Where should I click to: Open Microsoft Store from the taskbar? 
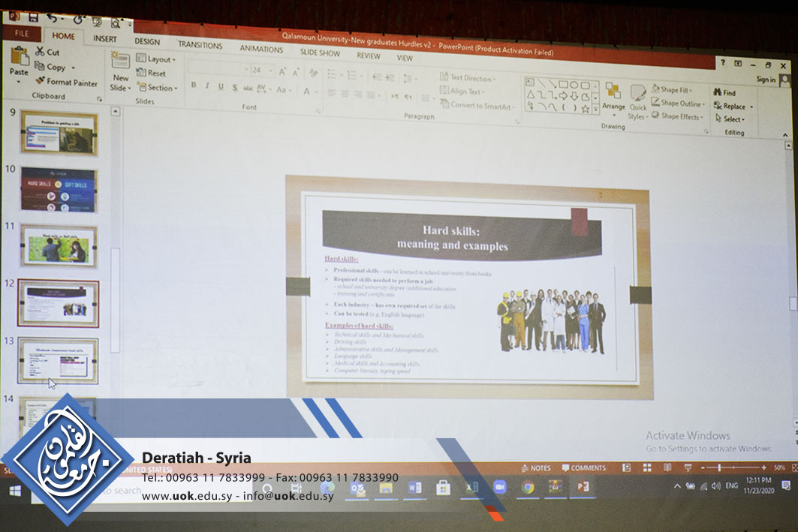coord(443,487)
